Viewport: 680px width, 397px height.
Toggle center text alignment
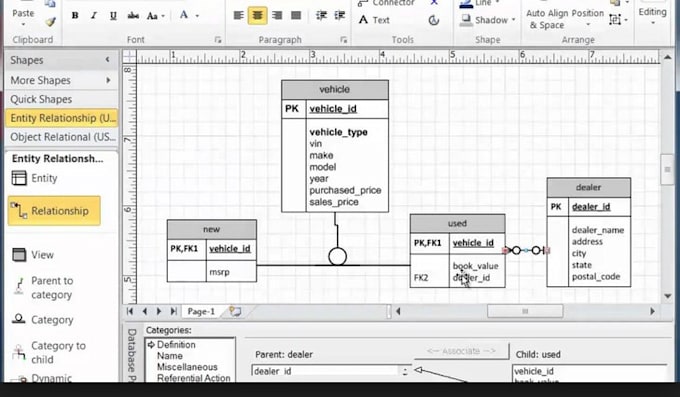coord(258,16)
